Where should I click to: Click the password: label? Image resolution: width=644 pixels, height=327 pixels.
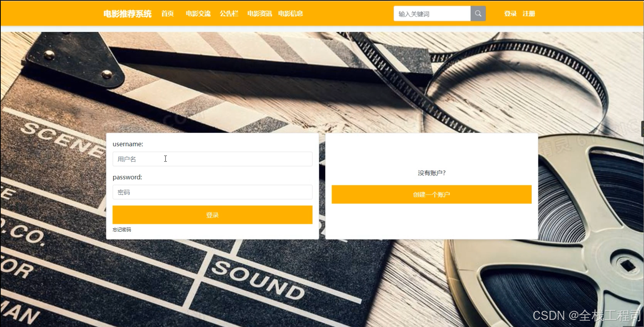coord(127,177)
